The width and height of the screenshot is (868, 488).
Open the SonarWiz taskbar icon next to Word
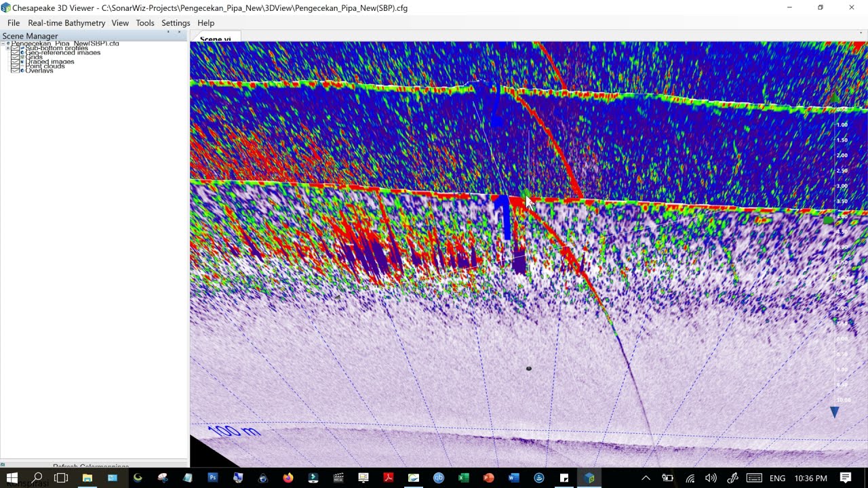[x=539, y=478]
